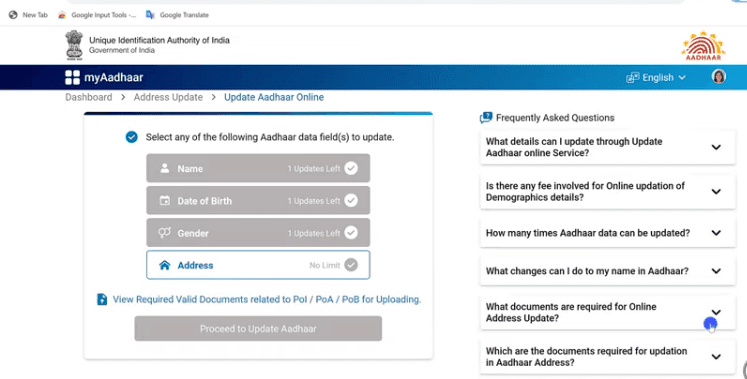747x379 pixels.
Task: Click the document icon next to View Required Documents
Action: pyautogui.click(x=102, y=299)
